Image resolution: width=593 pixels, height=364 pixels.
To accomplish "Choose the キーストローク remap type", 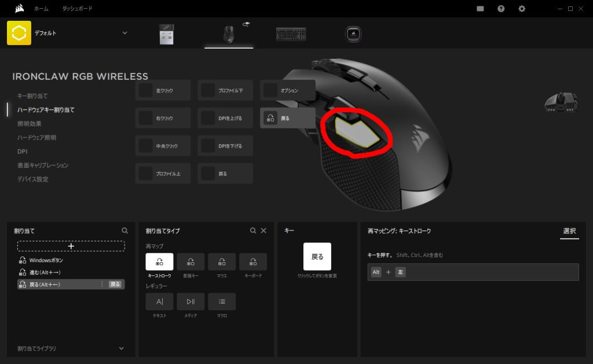I will (160, 262).
